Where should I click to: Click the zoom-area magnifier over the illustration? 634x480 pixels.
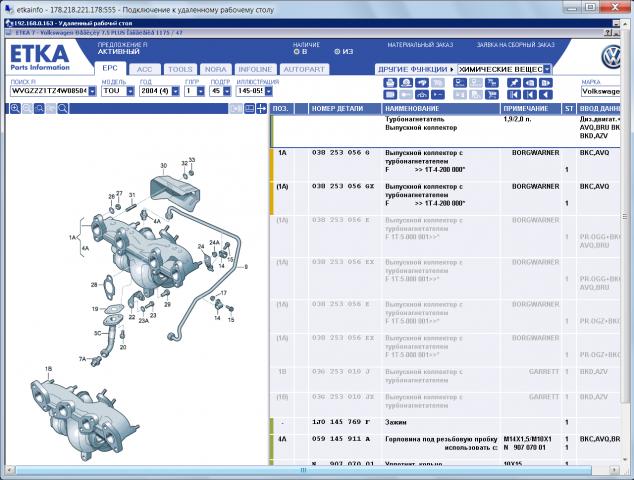(x=39, y=108)
